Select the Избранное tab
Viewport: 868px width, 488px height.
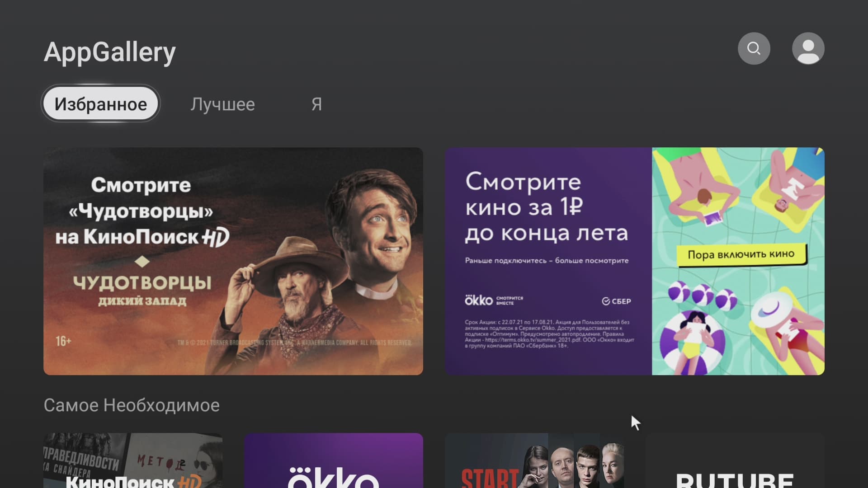(x=101, y=104)
